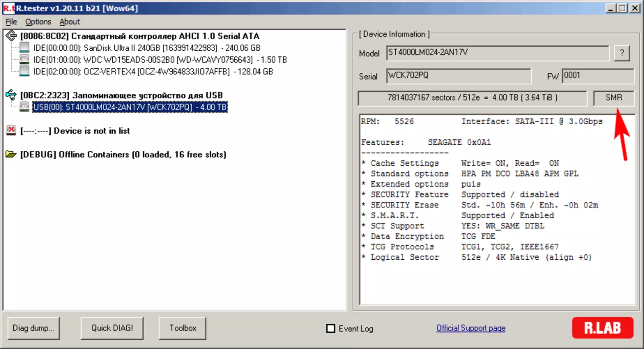
Task: Click the WDC WD15EADS drive icon
Action: tap(25, 60)
